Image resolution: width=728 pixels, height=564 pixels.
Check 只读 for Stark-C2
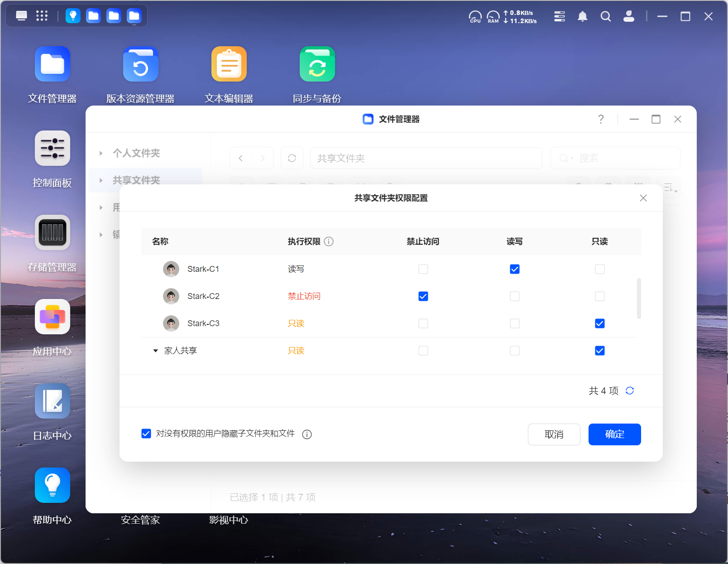600,296
